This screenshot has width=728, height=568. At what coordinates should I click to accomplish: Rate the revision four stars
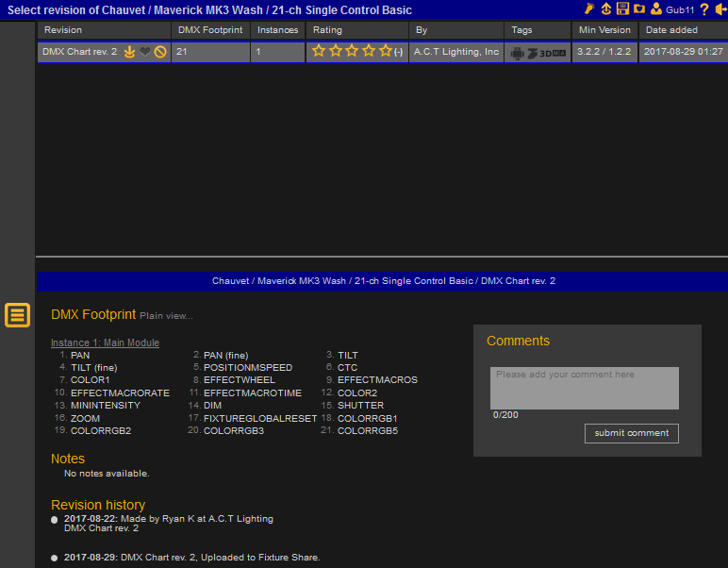pyautogui.click(x=369, y=51)
